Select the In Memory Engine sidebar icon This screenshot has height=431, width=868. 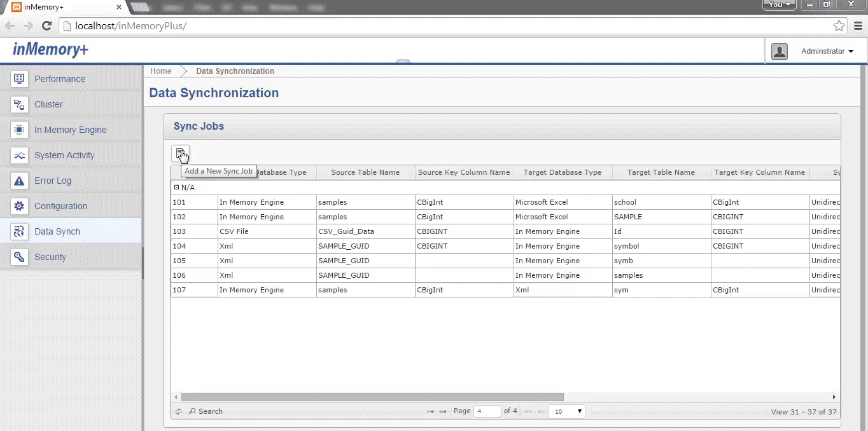[19, 130]
